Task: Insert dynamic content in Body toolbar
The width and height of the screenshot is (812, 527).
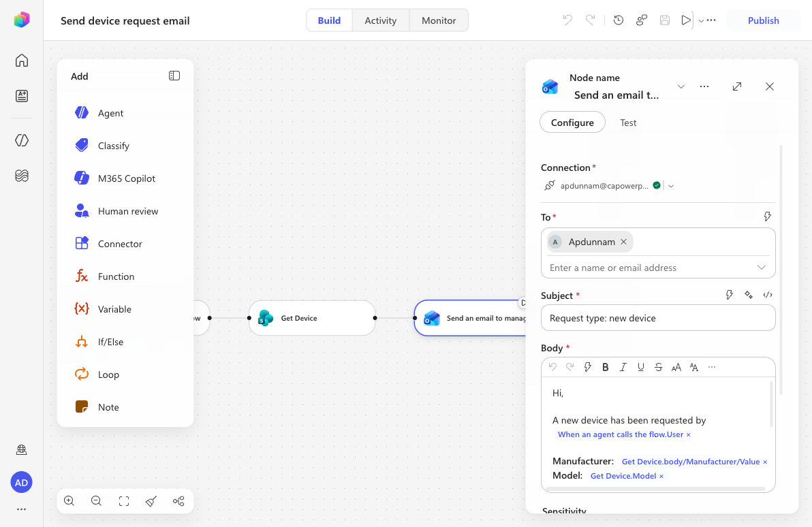Action: tap(588, 367)
